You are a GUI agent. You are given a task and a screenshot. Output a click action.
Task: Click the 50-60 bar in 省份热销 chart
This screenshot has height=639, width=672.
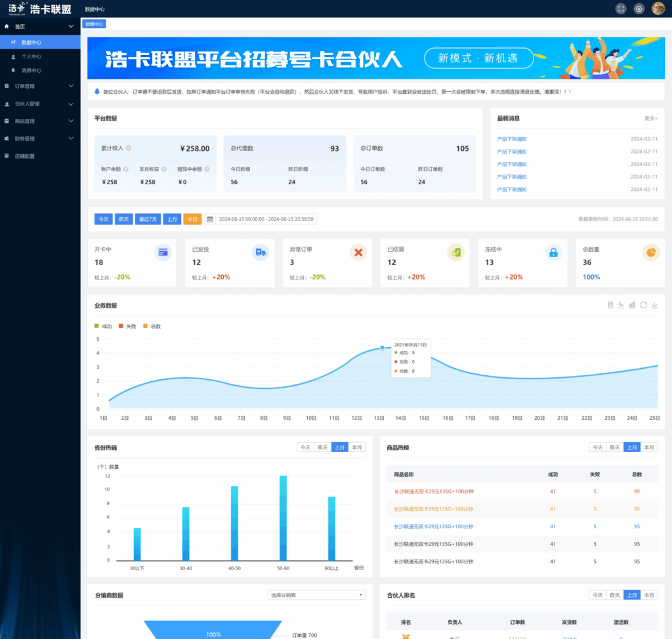tap(283, 518)
